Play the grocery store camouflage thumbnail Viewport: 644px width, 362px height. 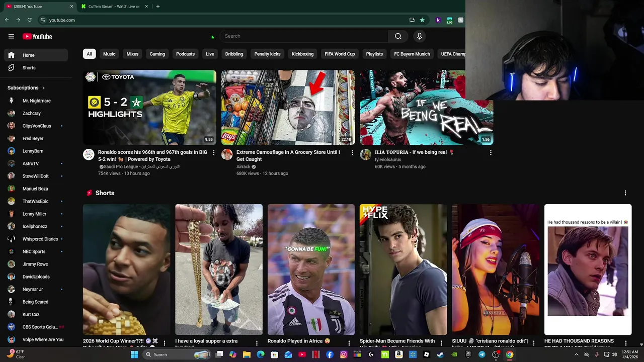(x=288, y=108)
